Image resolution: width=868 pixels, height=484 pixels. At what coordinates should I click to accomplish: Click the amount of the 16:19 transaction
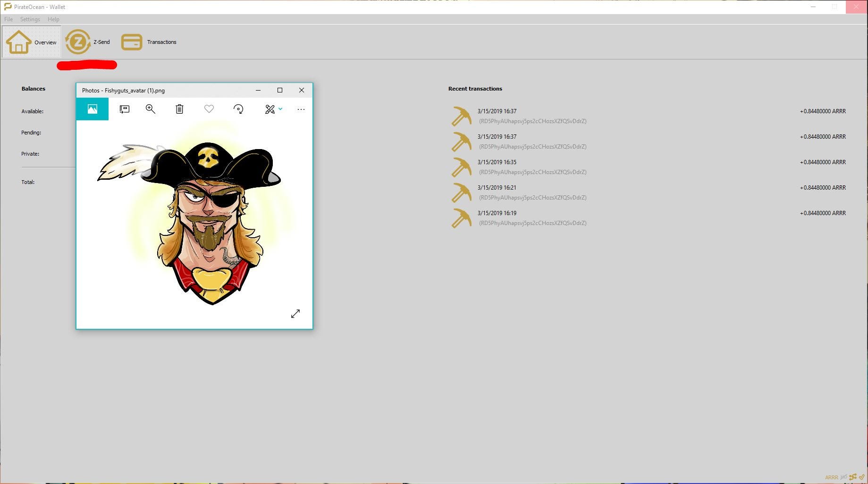click(823, 213)
